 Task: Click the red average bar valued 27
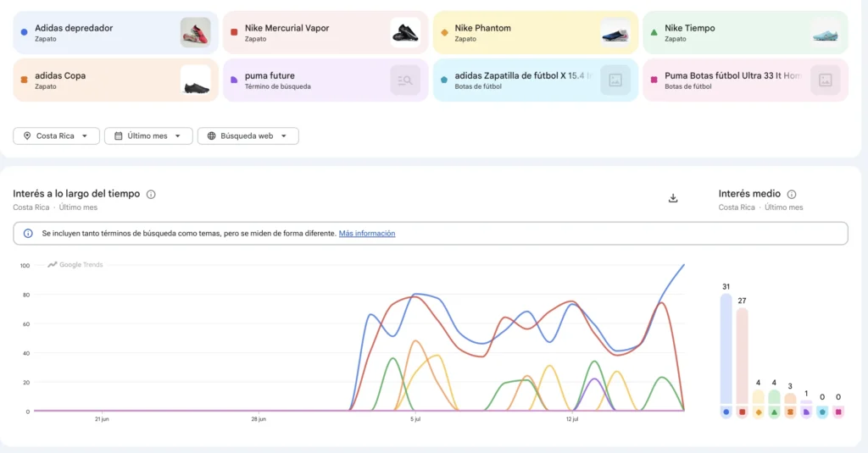click(742, 356)
